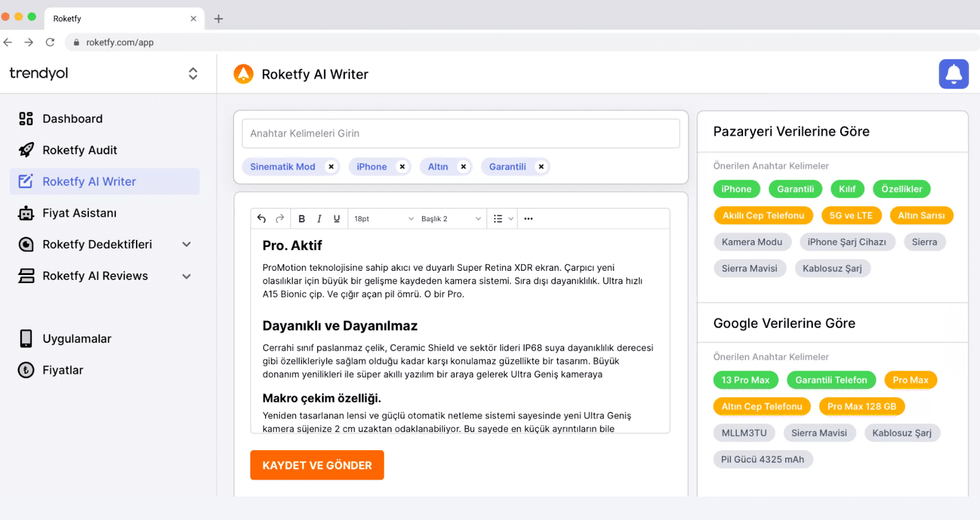The width and height of the screenshot is (980, 520).
Task: Click the undo arrow in editor toolbar
Action: coord(262,219)
